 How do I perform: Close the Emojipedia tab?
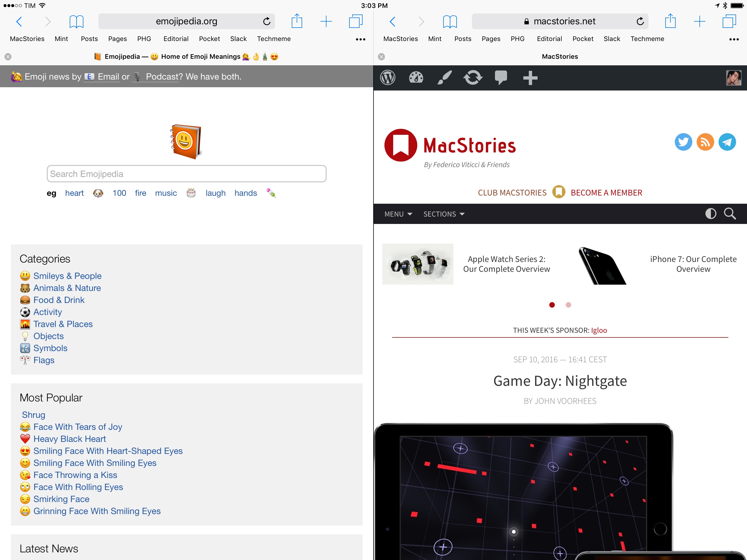click(x=8, y=57)
